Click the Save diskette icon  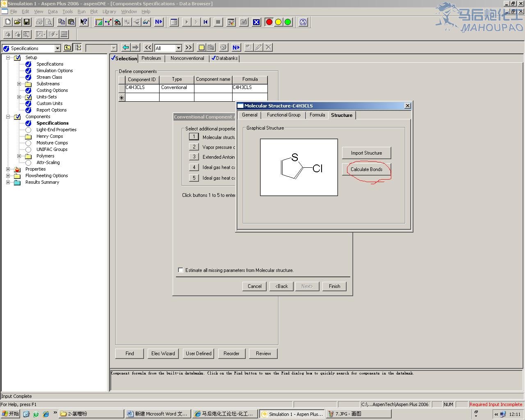[x=27, y=22]
